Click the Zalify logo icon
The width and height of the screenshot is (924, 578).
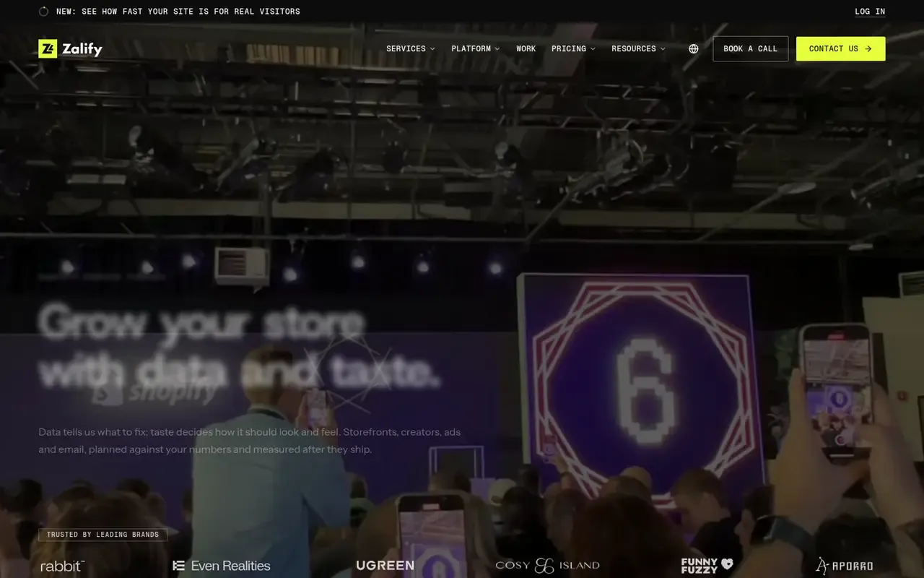[x=48, y=48]
